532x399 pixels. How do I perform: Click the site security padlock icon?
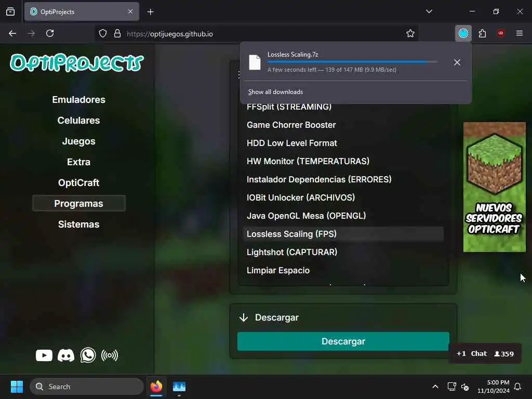117,34
